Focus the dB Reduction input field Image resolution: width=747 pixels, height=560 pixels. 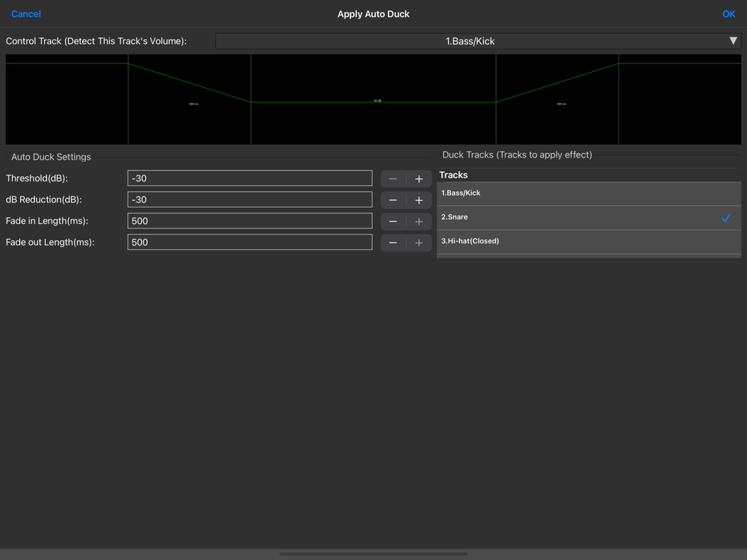tap(249, 199)
